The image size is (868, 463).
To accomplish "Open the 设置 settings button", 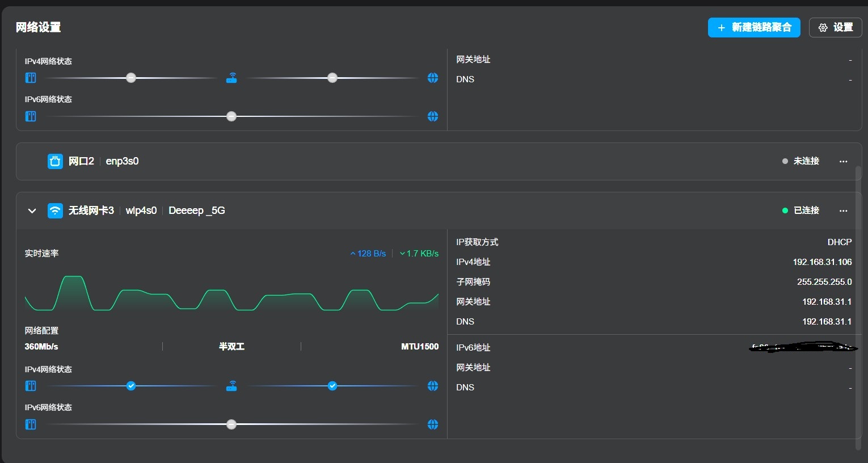I will 835,27.
